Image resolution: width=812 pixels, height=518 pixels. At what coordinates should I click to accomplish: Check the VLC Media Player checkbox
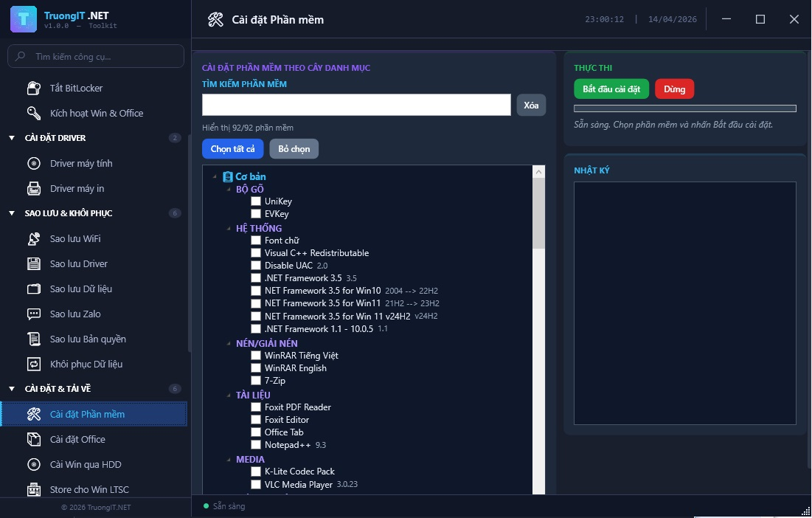click(x=256, y=485)
